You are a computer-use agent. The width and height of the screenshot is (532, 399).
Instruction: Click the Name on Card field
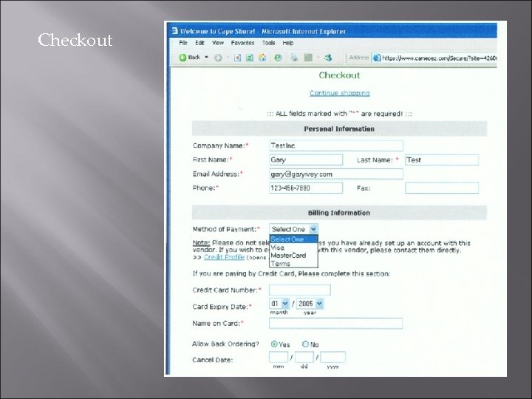[x=336, y=324]
